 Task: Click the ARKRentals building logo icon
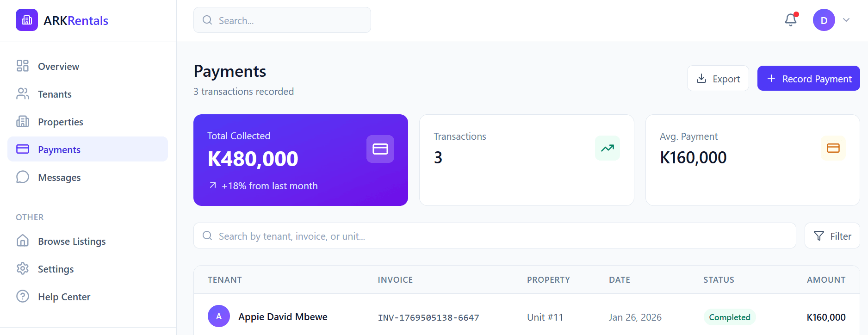(x=27, y=20)
